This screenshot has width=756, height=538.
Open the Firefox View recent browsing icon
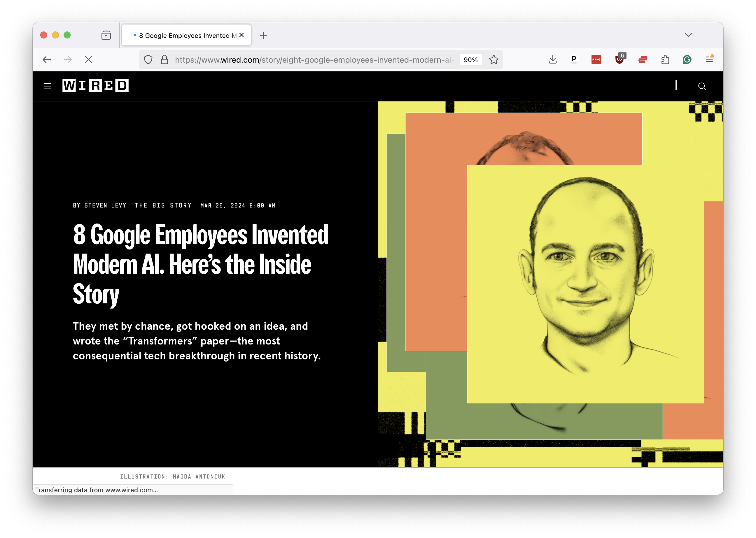[106, 35]
